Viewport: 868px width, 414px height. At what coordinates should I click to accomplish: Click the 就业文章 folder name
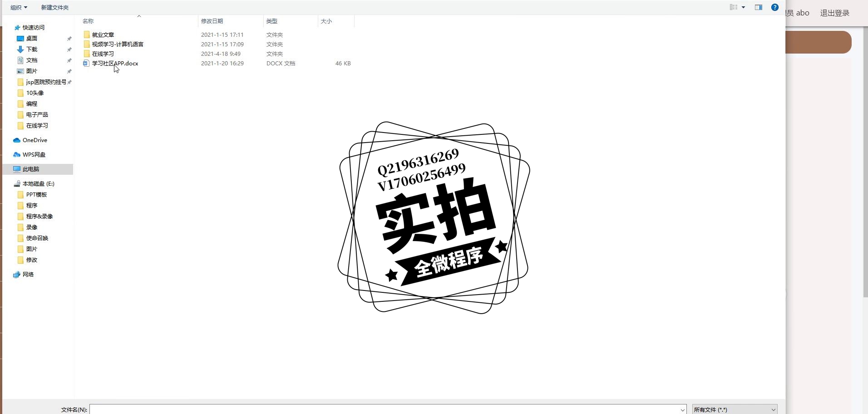[x=103, y=34]
